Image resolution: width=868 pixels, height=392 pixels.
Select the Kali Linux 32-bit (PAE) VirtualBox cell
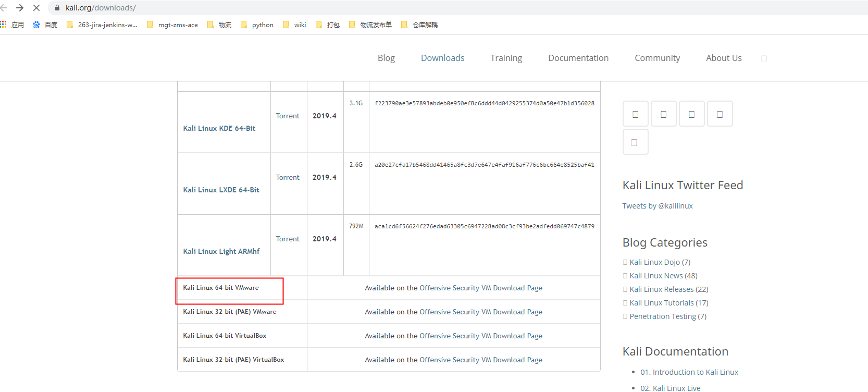click(x=242, y=360)
